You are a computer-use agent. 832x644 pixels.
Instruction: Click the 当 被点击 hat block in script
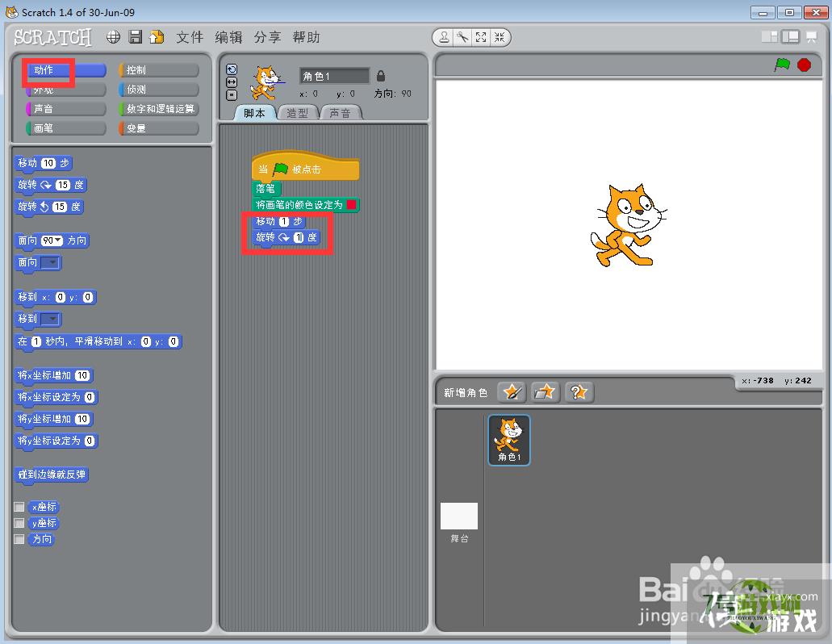click(306, 166)
